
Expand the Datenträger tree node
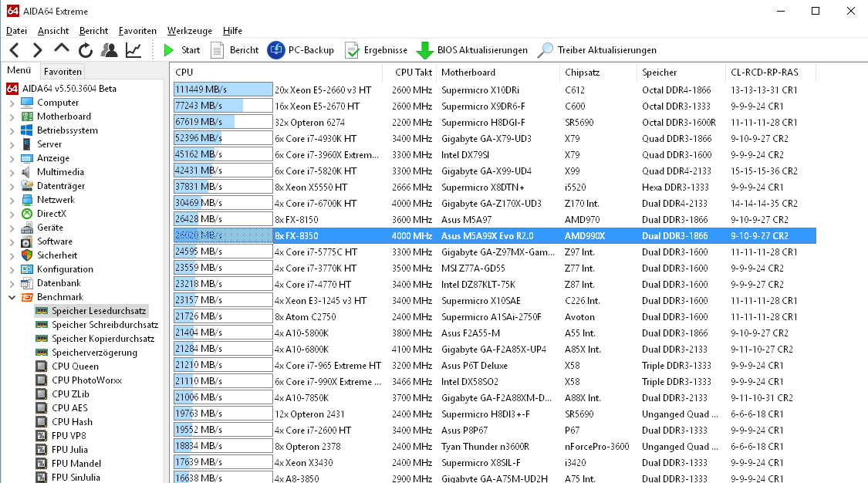pyautogui.click(x=12, y=186)
